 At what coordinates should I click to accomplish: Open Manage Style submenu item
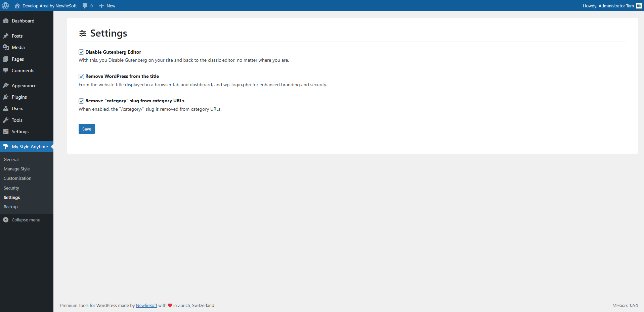[17, 169]
